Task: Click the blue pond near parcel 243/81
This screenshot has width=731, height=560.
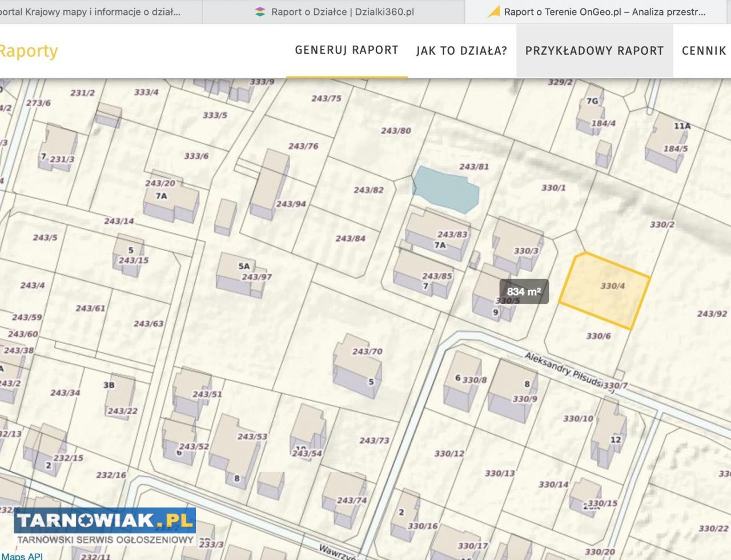Action: click(x=444, y=188)
